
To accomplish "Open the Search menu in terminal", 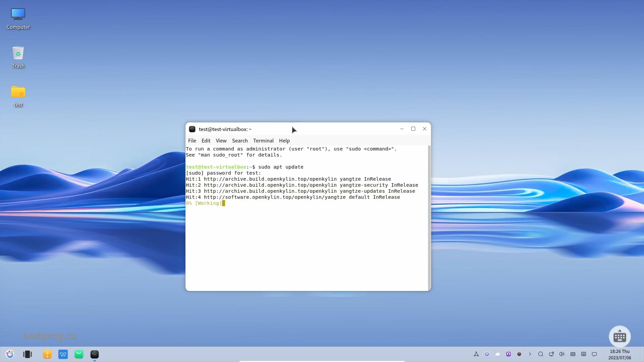I will 240,141.
